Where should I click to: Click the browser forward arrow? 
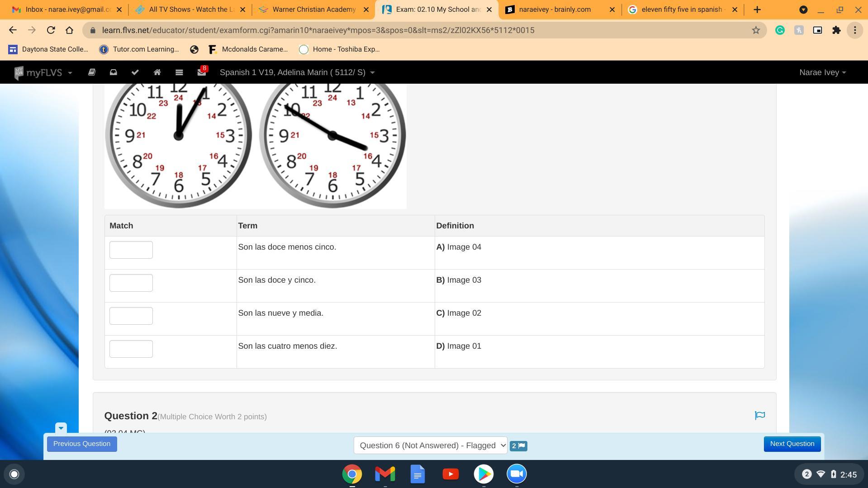32,30
